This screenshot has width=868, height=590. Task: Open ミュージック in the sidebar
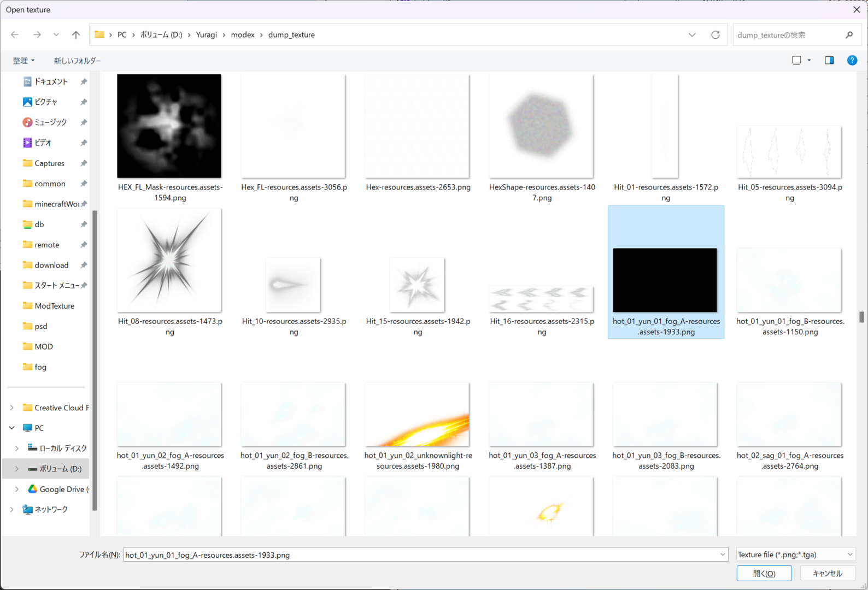(51, 122)
